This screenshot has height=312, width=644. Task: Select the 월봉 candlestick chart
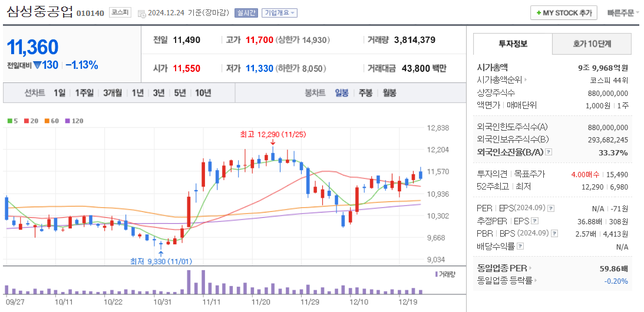(x=389, y=93)
